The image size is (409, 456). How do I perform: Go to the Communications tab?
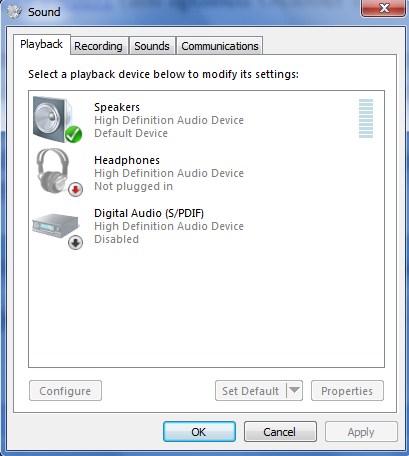click(x=220, y=46)
